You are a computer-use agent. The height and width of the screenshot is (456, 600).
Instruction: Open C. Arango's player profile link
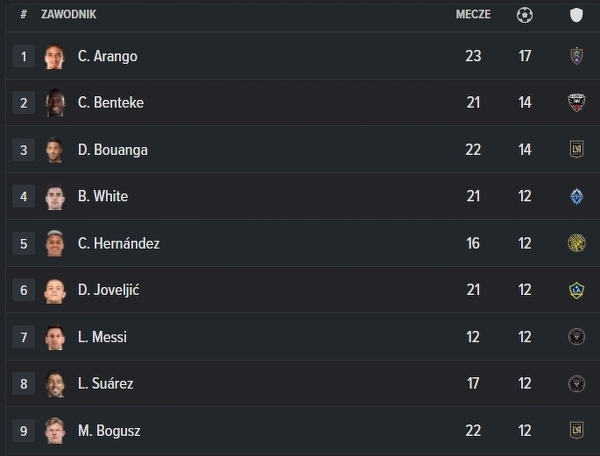pos(107,56)
